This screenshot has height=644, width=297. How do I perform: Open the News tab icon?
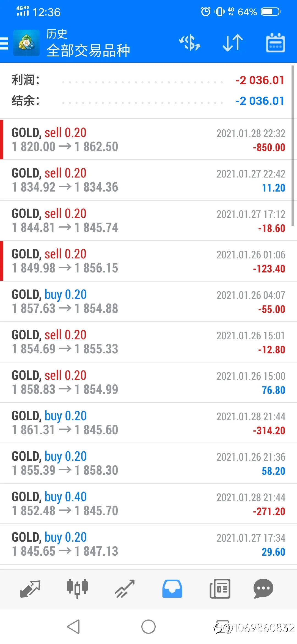(220, 589)
